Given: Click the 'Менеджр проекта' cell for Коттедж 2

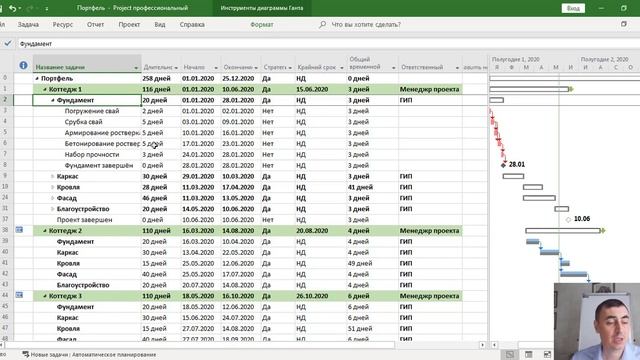Looking at the screenshot, I should [x=430, y=231].
